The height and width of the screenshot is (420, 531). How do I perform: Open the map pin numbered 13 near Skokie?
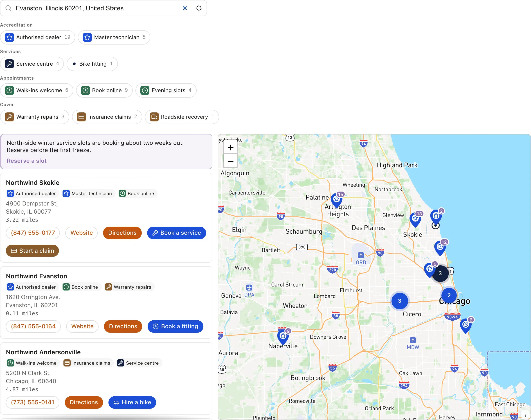click(x=415, y=220)
